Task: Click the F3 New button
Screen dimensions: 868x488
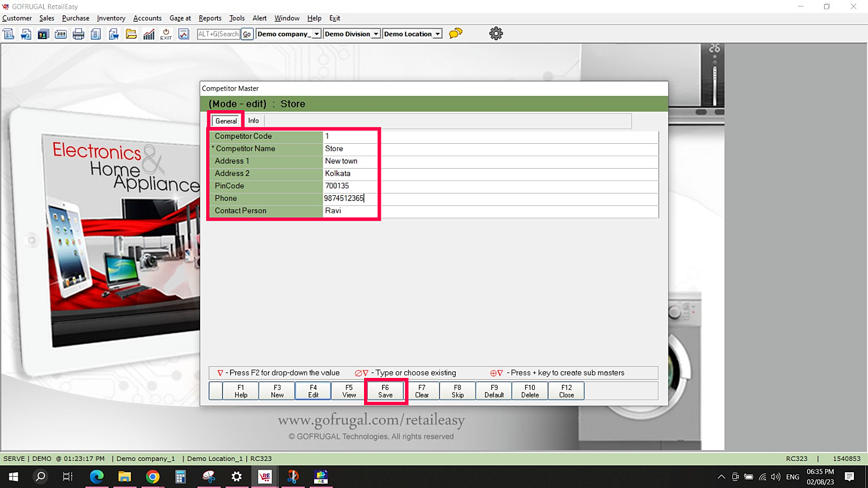Action: point(277,391)
